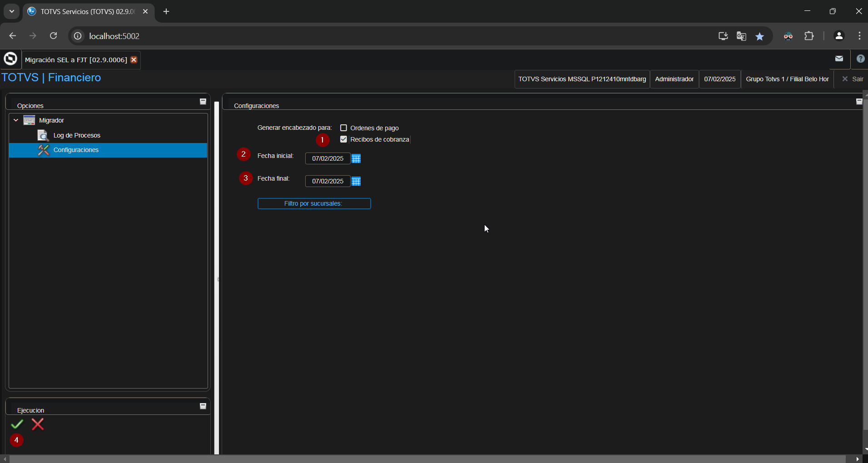Open calendar picker for Fecha inicial
This screenshot has height=463, width=868.
click(356, 158)
